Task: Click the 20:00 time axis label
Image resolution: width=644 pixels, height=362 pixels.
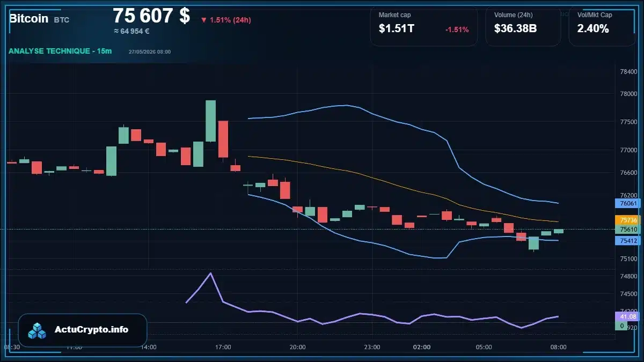Action: point(297,347)
